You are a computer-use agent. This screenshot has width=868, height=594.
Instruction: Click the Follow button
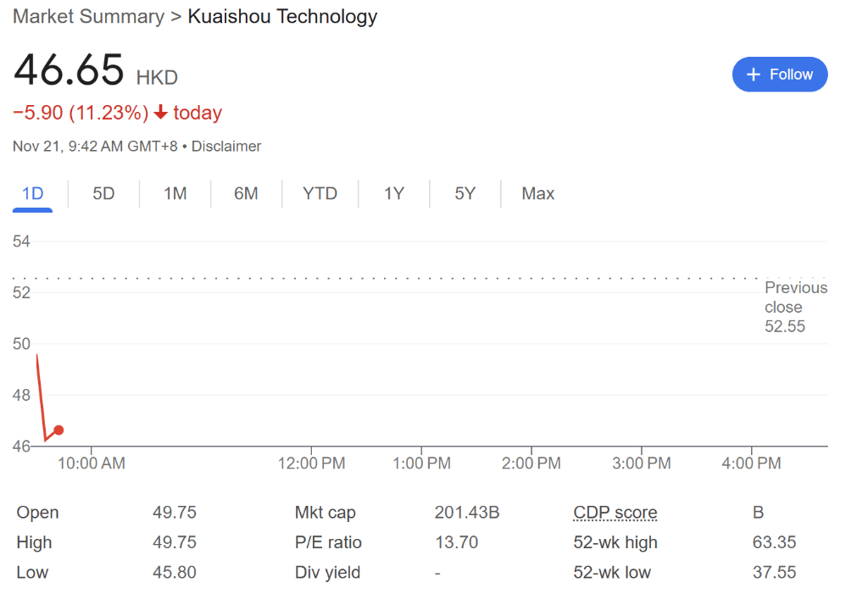[779, 75]
